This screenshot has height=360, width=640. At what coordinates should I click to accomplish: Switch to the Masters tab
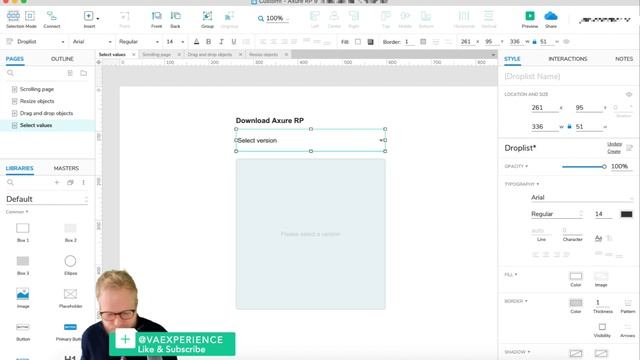(66, 168)
